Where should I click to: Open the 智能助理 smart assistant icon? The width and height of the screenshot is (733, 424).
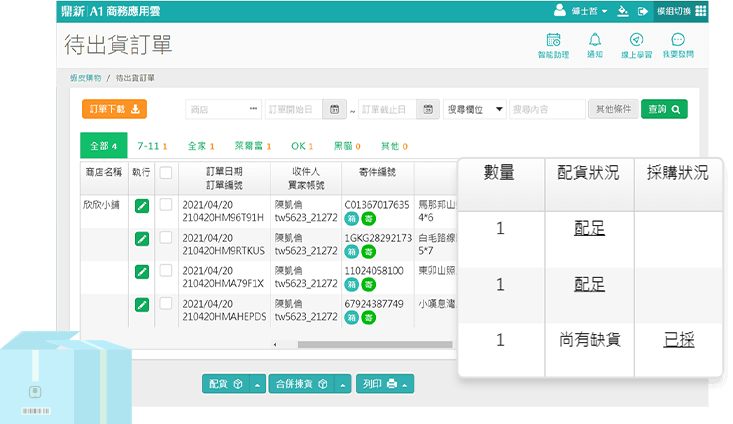[551, 44]
